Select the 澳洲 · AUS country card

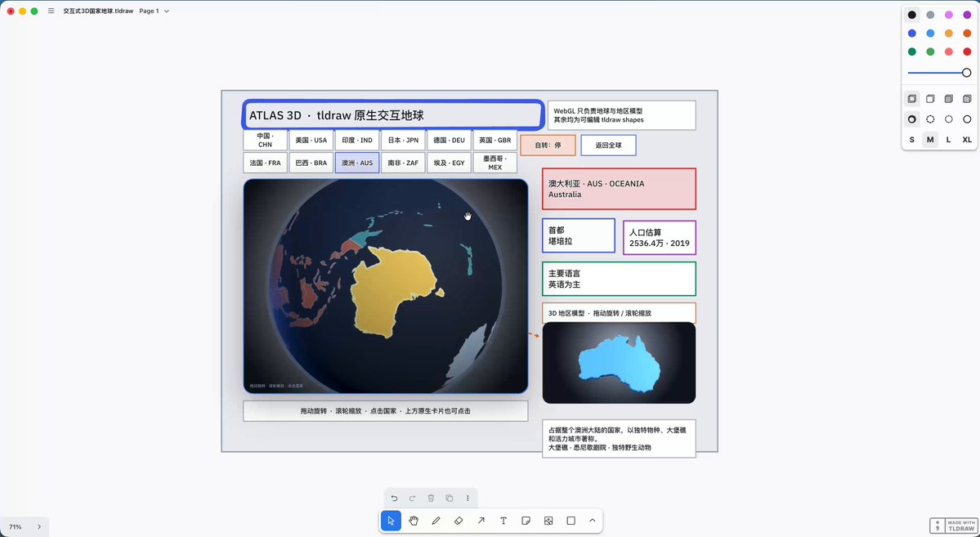(x=357, y=163)
